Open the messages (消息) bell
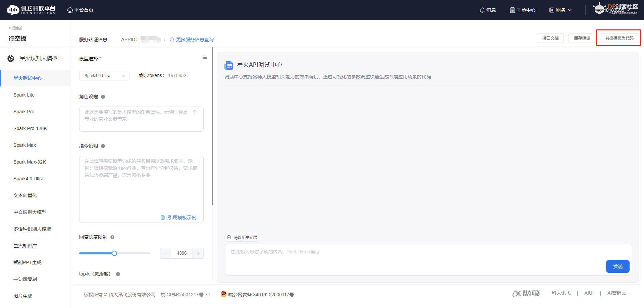Screen dimensions: 644x308 coord(487,10)
